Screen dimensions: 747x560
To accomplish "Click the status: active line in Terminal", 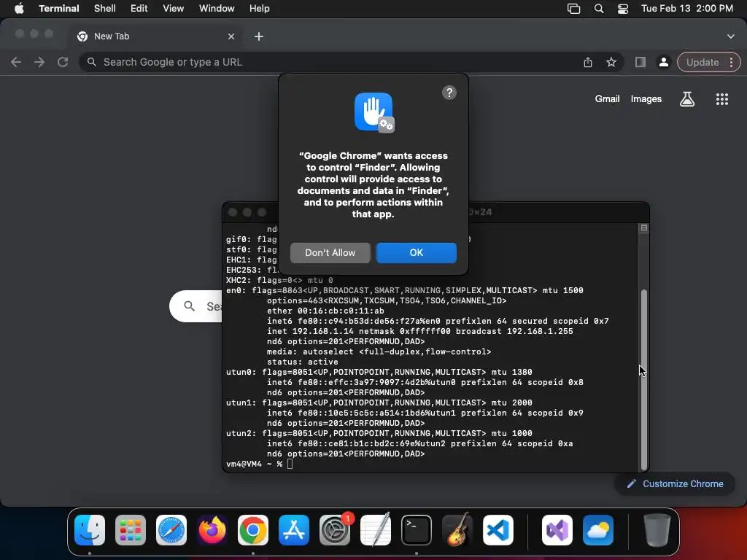I will [x=303, y=362].
